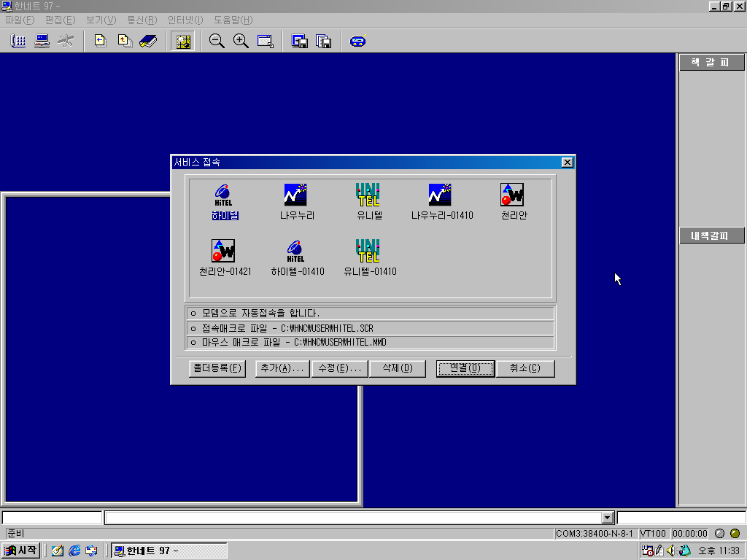
Task: Click the resize window toolbar icon
Action: tap(266, 41)
